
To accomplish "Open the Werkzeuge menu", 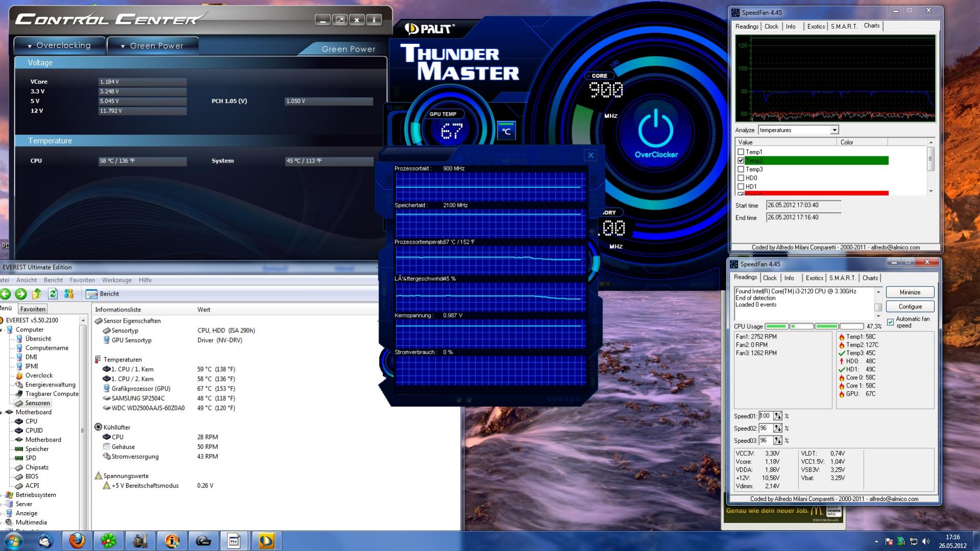I will pos(116,280).
